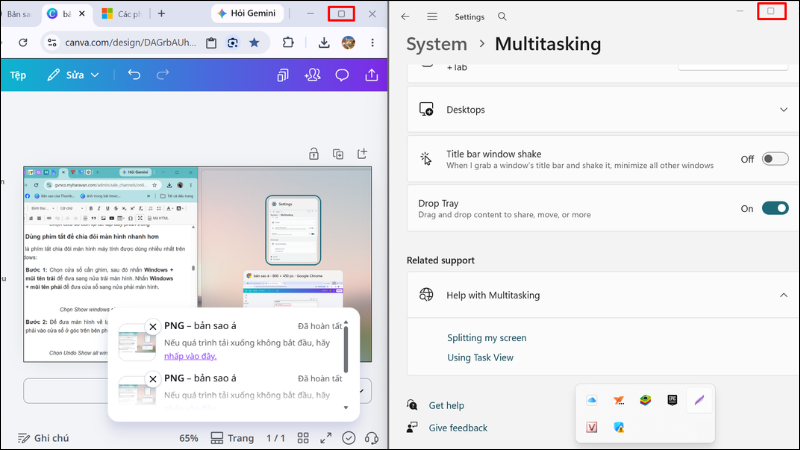Click the canva.com address bar URL

(x=131, y=43)
